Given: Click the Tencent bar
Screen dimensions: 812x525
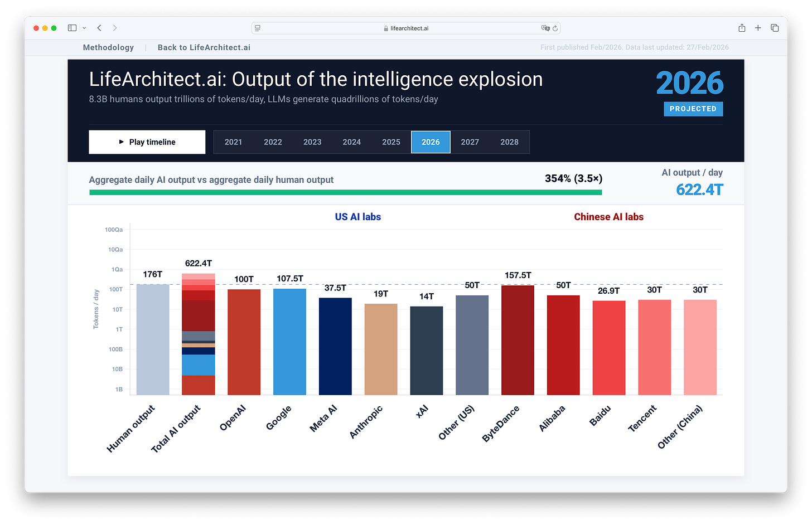Looking at the screenshot, I should pos(655,347).
